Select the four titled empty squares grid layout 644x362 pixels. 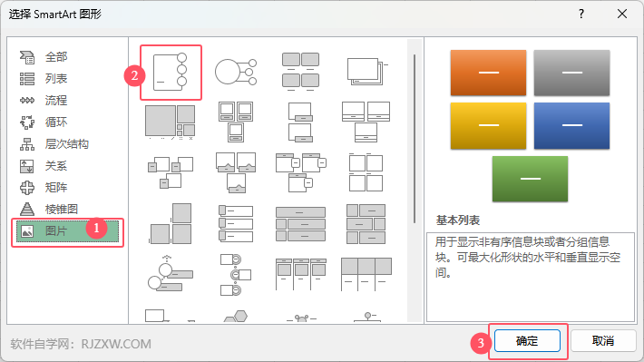[x=366, y=172]
